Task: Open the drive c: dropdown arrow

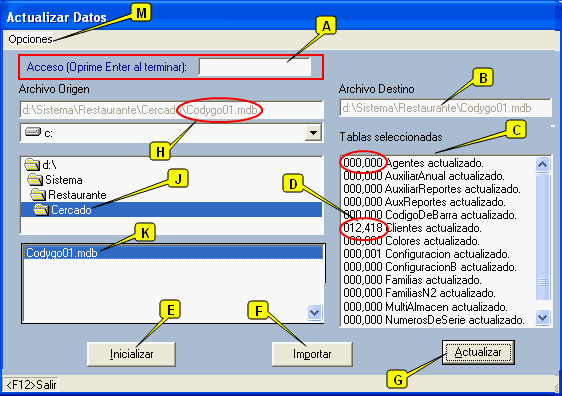Action: pos(313,133)
